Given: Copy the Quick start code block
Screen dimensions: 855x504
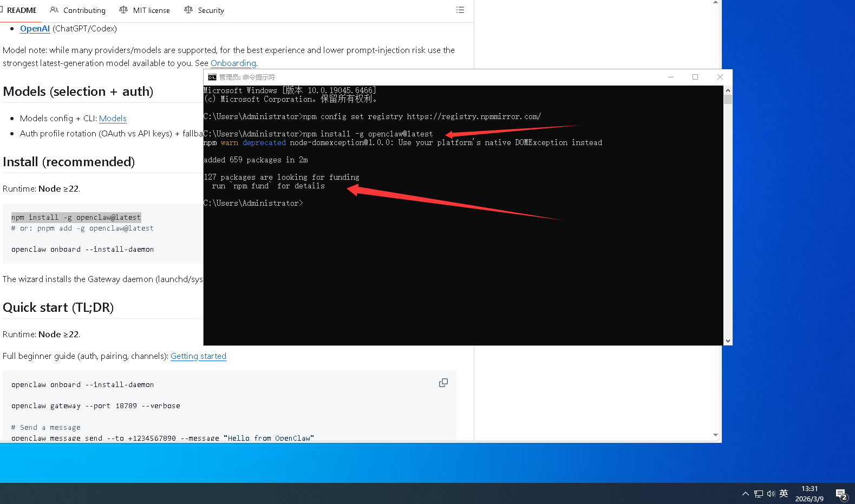Looking at the screenshot, I should pos(443,383).
